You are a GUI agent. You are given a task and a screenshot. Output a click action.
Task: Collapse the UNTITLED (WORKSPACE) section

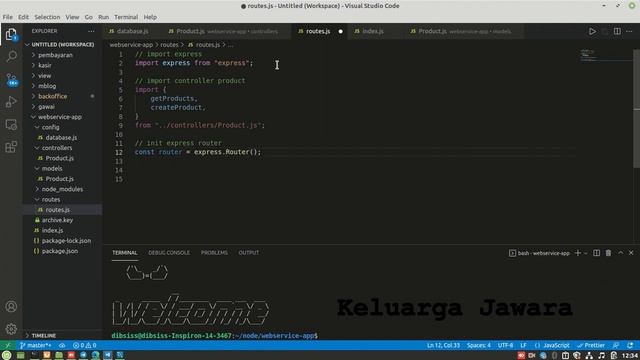click(62, 44)
